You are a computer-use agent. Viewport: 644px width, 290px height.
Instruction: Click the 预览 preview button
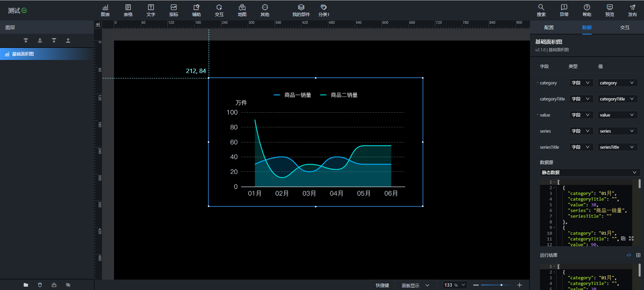609,10
